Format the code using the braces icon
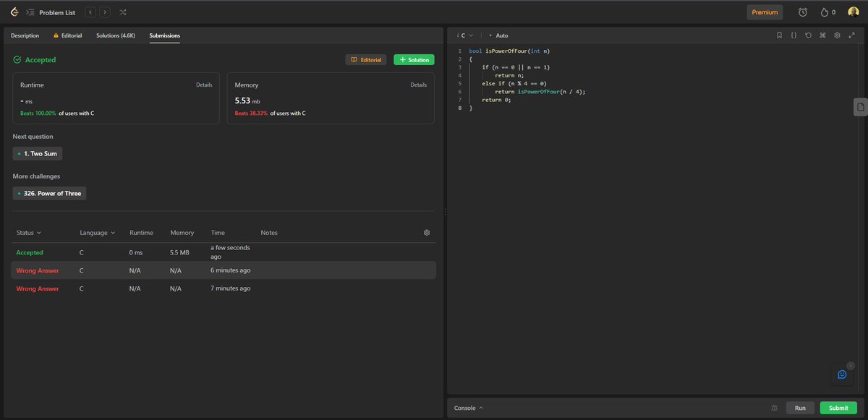This screenshot has width=868, height=420. point(793,35)
